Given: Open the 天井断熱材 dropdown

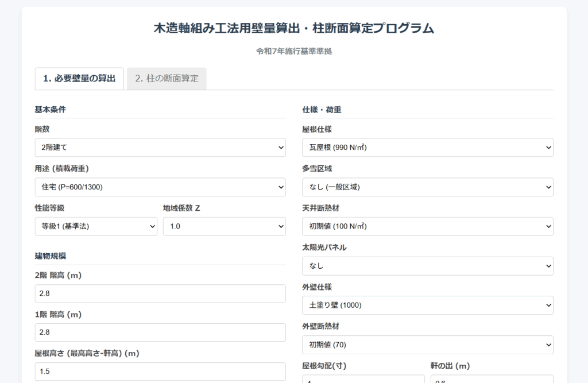Looking at the screenshot, I should click(x=427, y=226).
